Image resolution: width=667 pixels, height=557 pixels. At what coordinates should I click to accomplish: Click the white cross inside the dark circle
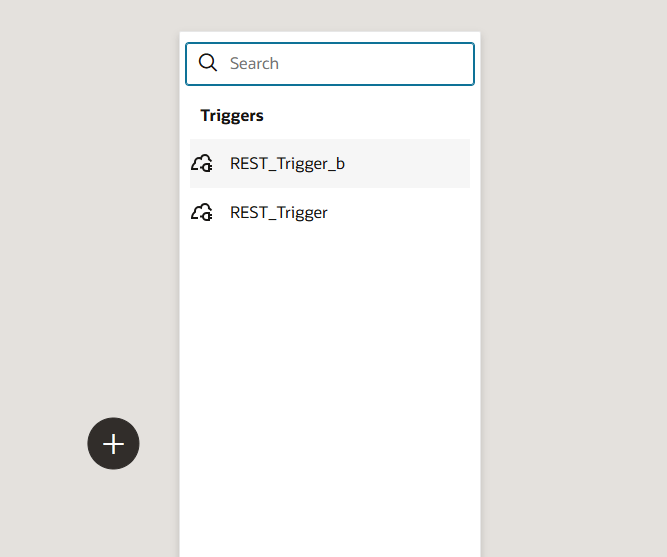pyautogui.click(x=113, y=443)
